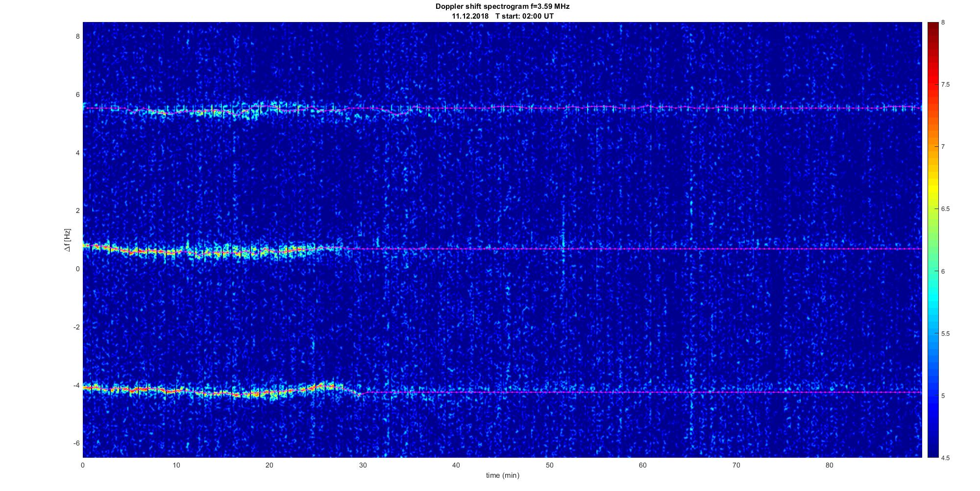This screenshot has width=980, height=491.
Task: Click the plot title 'Doppler shift spectrogram f=3.59 MHz'
Action: (x=502, y=7)
